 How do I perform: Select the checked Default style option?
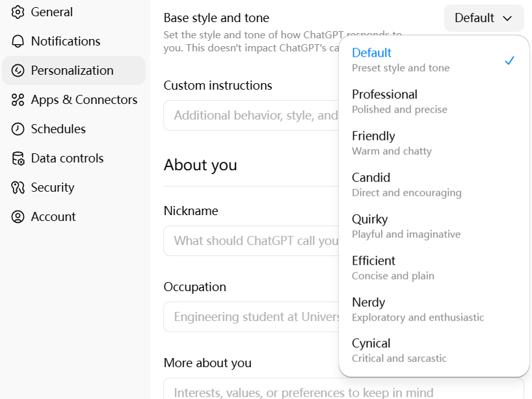(434, 60)
